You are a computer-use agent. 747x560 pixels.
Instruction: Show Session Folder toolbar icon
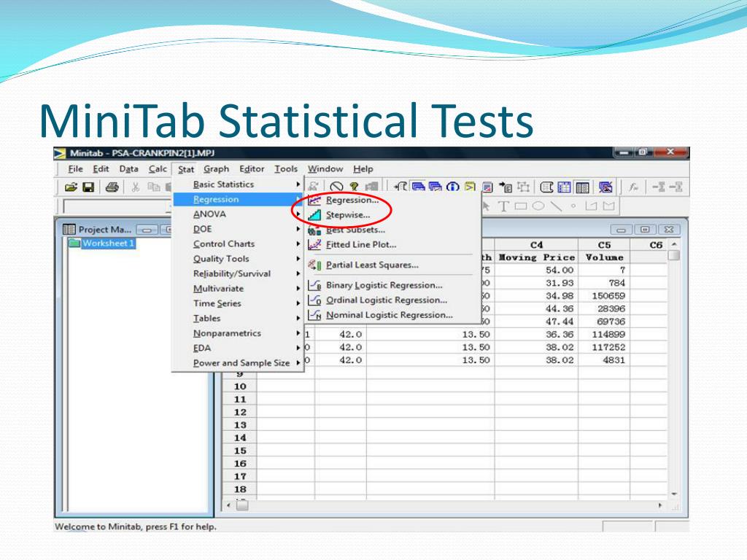coord(400,187)
